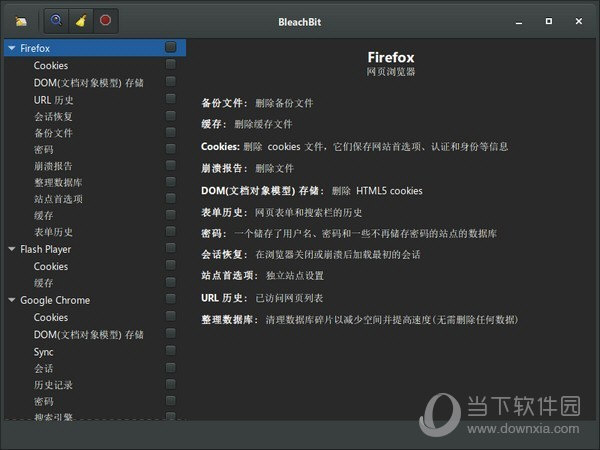The image size is (600, 450).
Task: Collapse the Firefox tree group
Action: click(11, 48)
